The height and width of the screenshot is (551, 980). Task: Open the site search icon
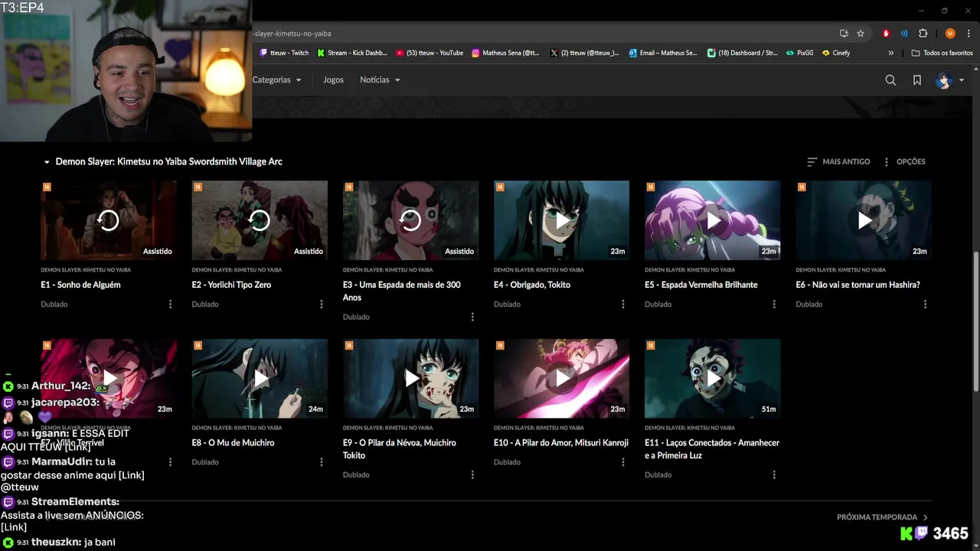[x=890, y=80]
